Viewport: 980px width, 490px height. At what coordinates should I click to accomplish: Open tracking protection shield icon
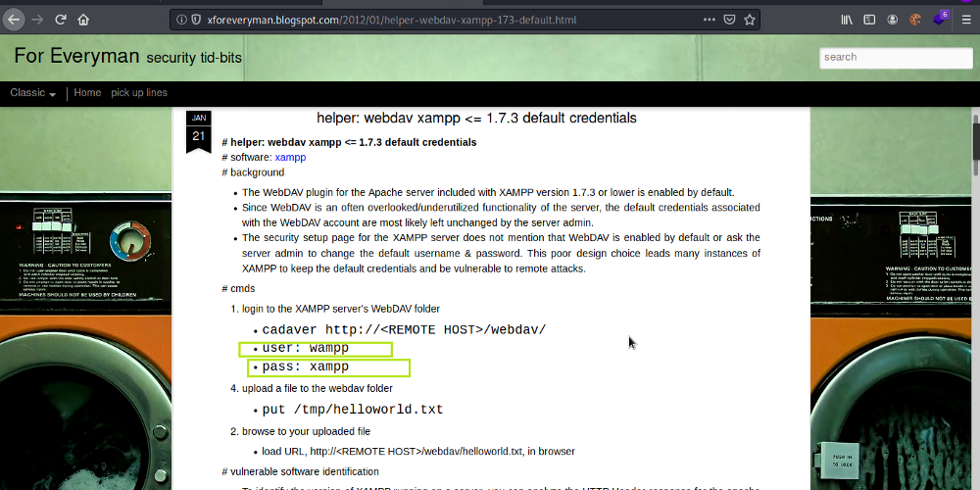(x=196, y=20)
